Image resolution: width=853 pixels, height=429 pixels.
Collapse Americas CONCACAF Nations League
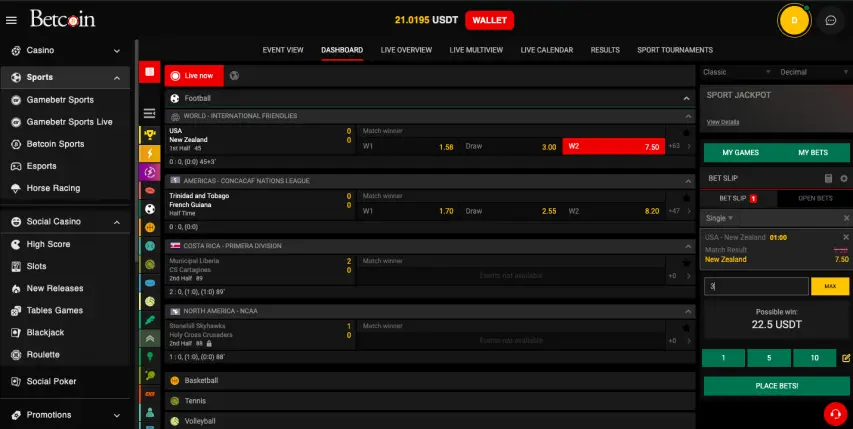pos(688,181)
